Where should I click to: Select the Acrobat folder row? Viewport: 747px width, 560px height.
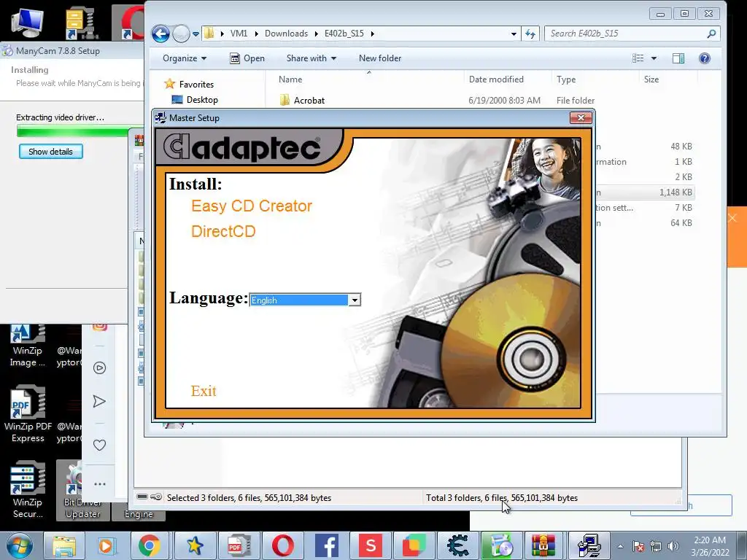[x=486, y=101]
